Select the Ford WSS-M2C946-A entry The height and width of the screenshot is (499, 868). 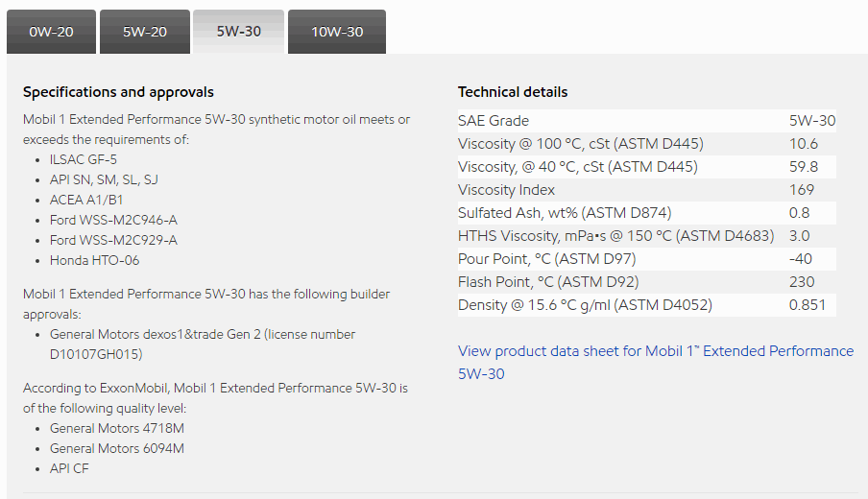click(x=113, y=220)
